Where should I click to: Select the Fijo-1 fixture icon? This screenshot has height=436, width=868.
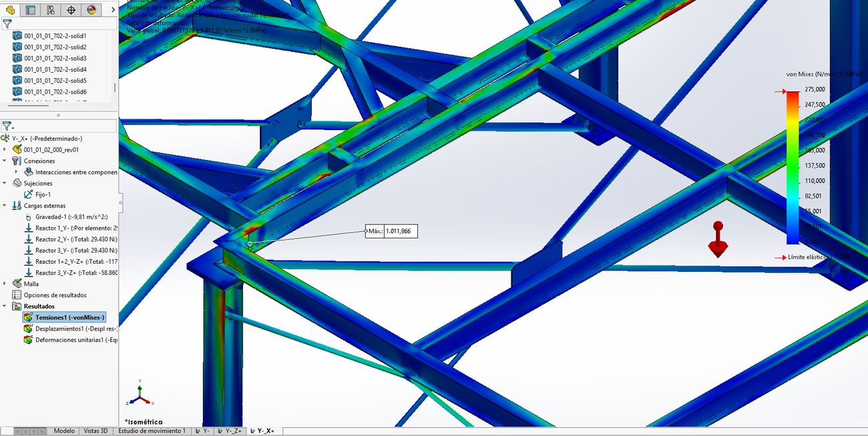tap(29, 194)
